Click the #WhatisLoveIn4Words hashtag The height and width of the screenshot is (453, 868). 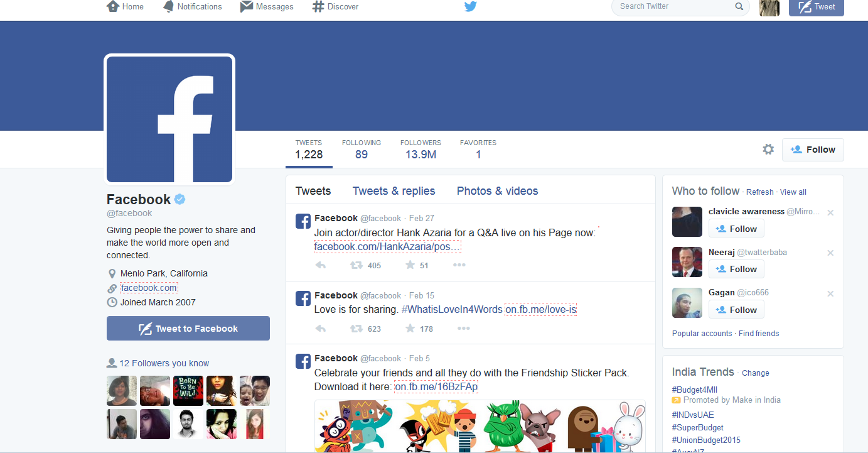click(x=452, y=310)
